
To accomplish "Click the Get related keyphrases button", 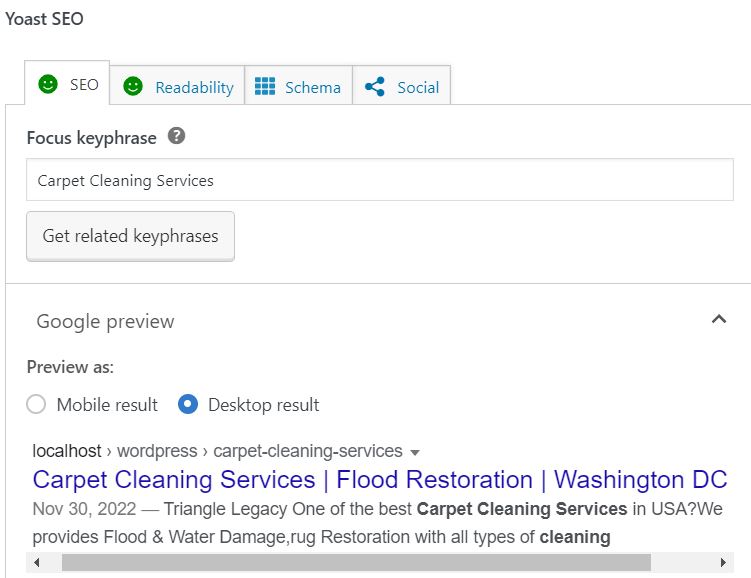I will click(x=130, y=236).
